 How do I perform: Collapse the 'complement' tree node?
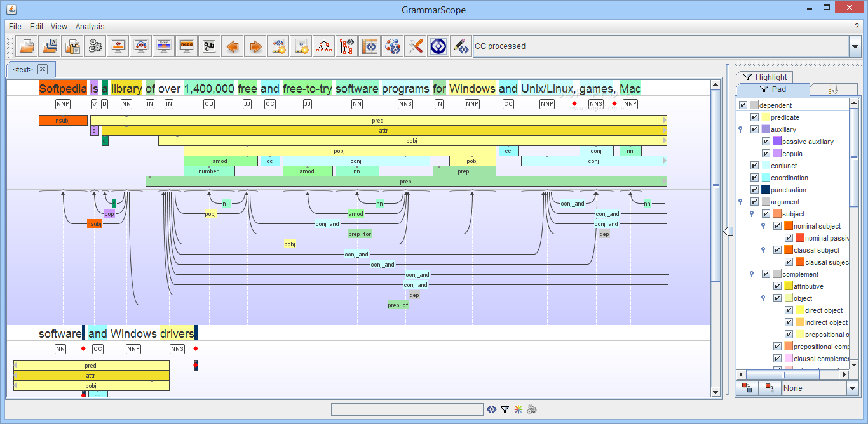tap(752, 274)
